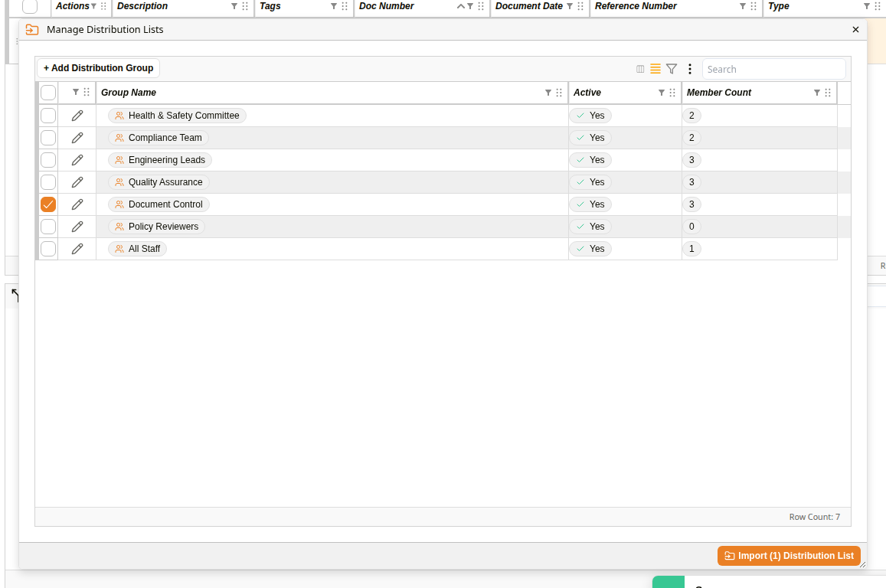Open the column chooser icon

[640, 69]
